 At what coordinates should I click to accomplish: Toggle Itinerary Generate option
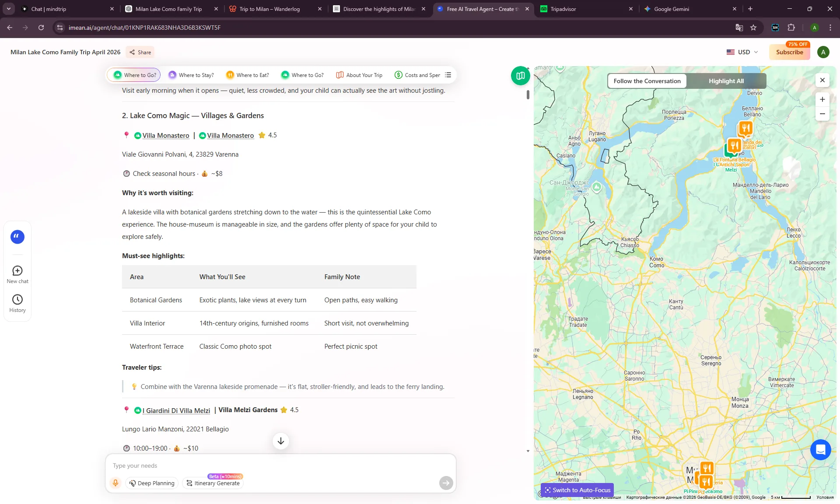[213, 483]
